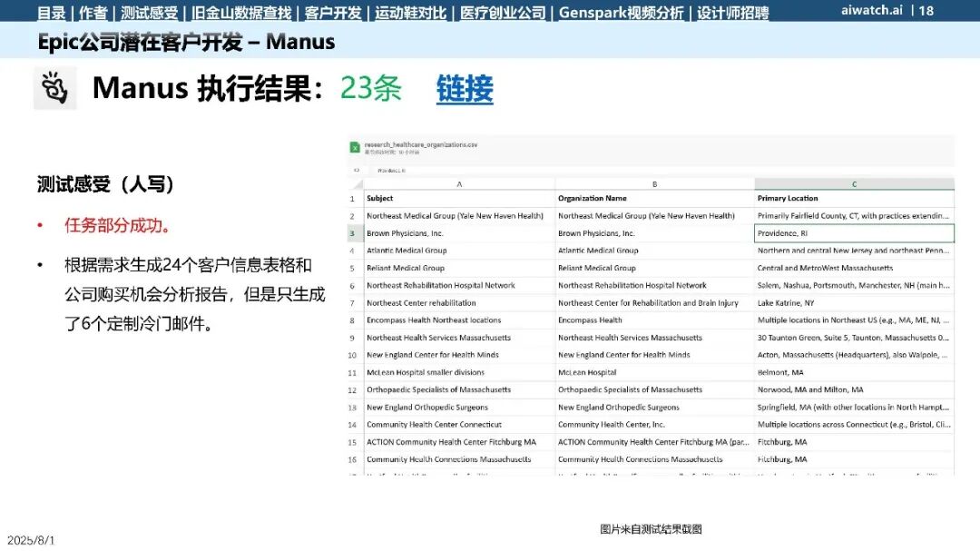Click the research_healthcare_organizations.csv file name
Viewport: 980px width, 551px height.
[421, 144]
